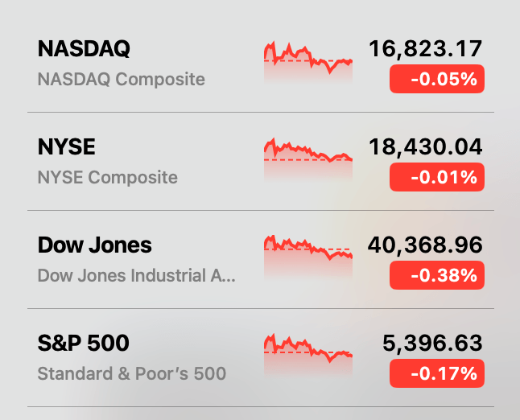
Task: Click the Standard & Poor's 500 subtitle
Action: (x=132, y=374)
